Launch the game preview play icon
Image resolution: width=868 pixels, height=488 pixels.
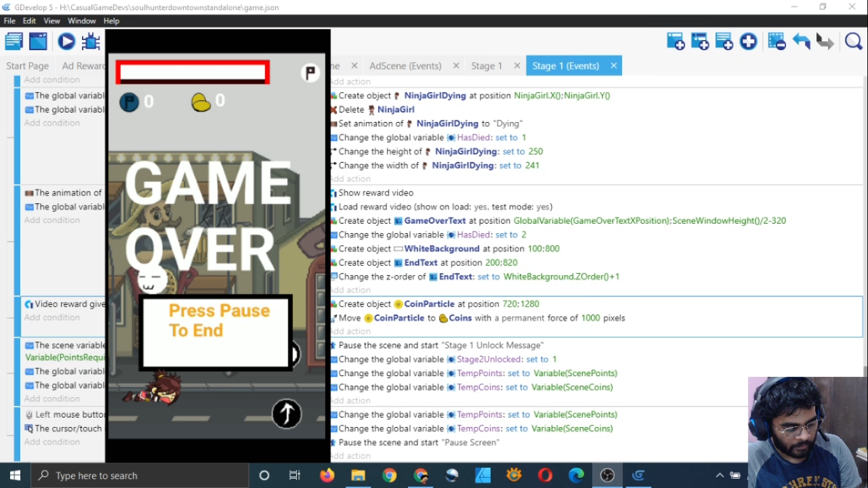coord(66,42)
